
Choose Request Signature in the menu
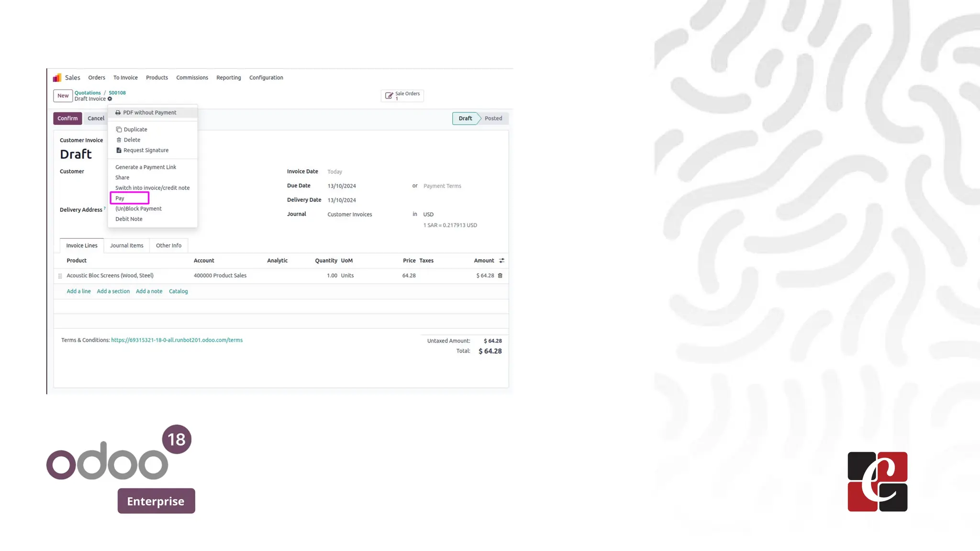tap(145, 150)
